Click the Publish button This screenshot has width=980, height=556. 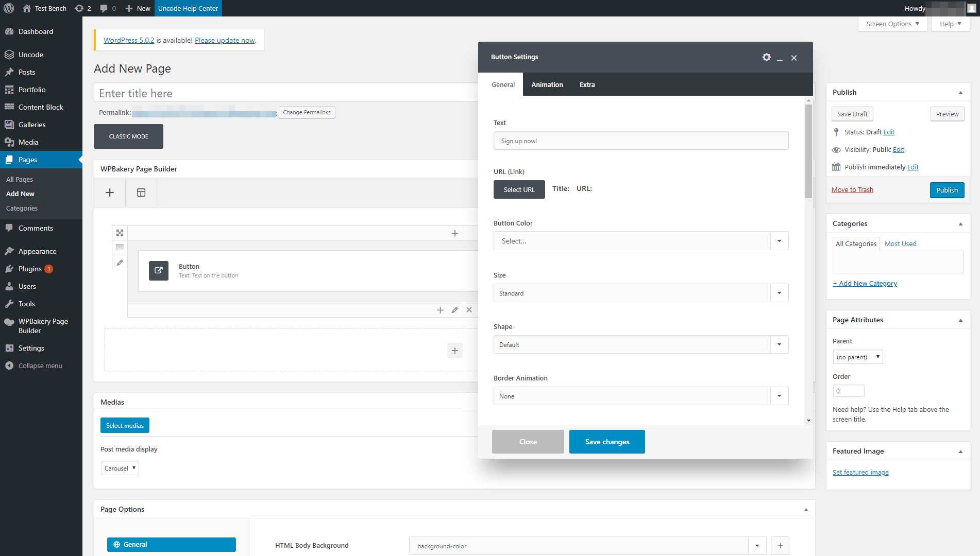point(947,190)
